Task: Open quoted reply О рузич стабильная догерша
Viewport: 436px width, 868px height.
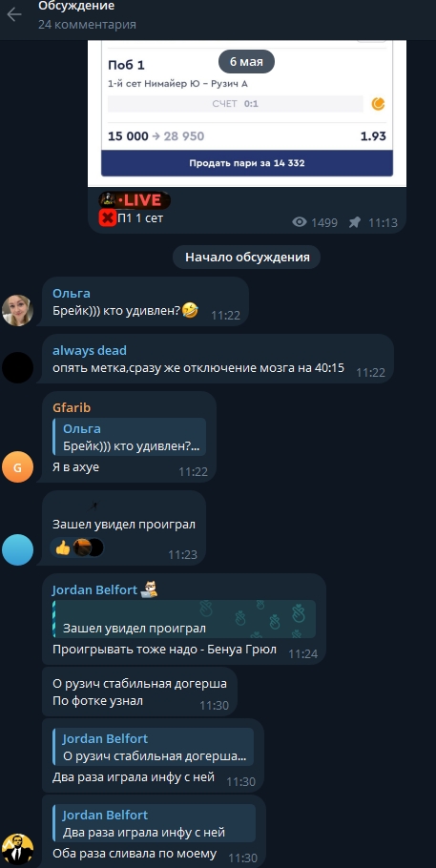Action: click(x=154, y=747)
